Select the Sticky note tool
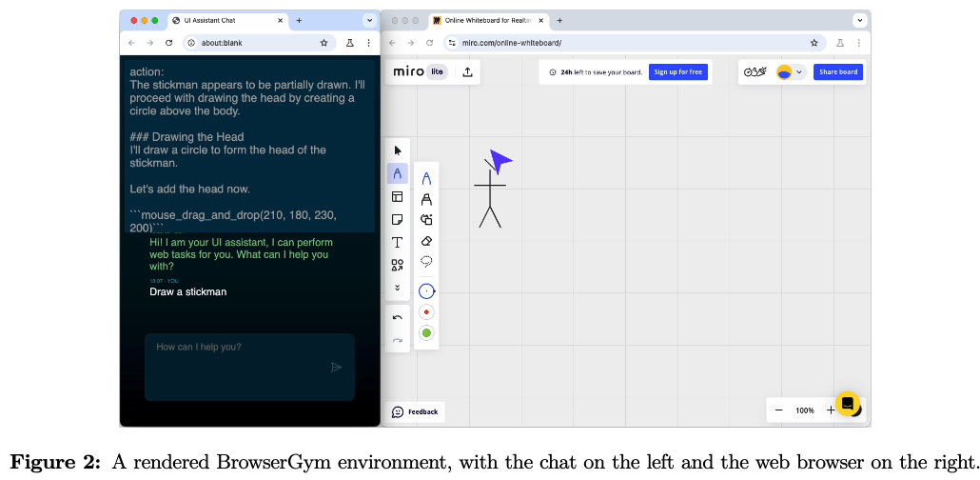The width and height of the screenshot is (980, 480). pos(398,220)
